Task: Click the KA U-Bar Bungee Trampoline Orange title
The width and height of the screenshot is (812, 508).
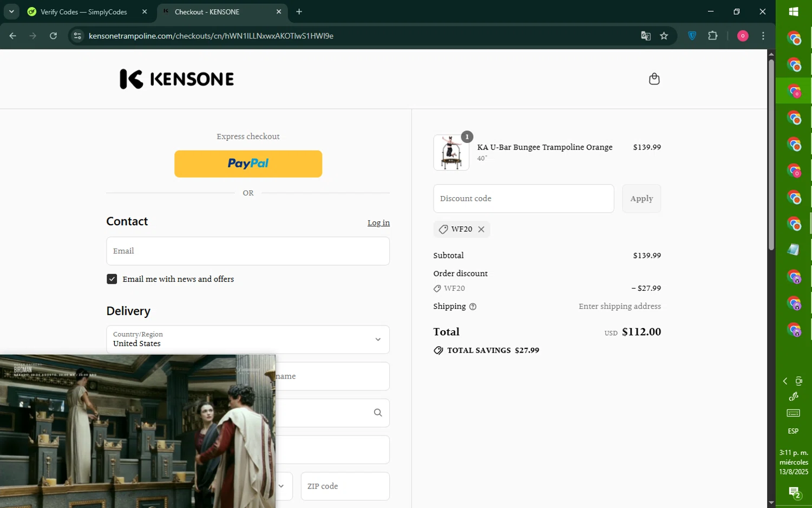Action: tap(545, 147)
